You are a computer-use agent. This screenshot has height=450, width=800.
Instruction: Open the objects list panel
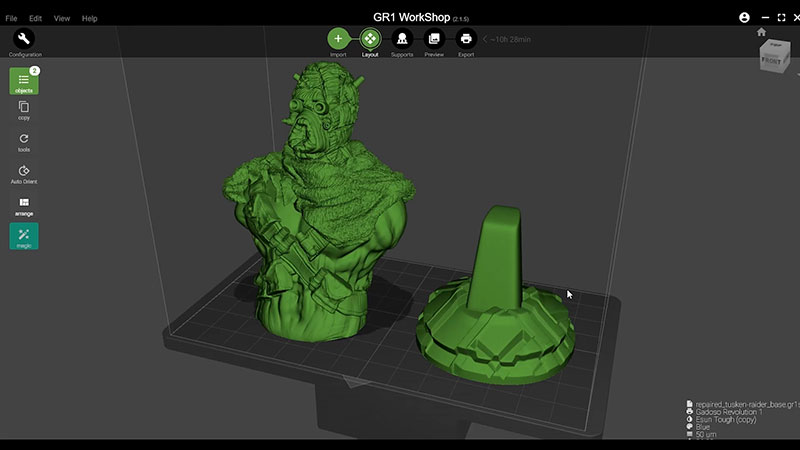24,80
